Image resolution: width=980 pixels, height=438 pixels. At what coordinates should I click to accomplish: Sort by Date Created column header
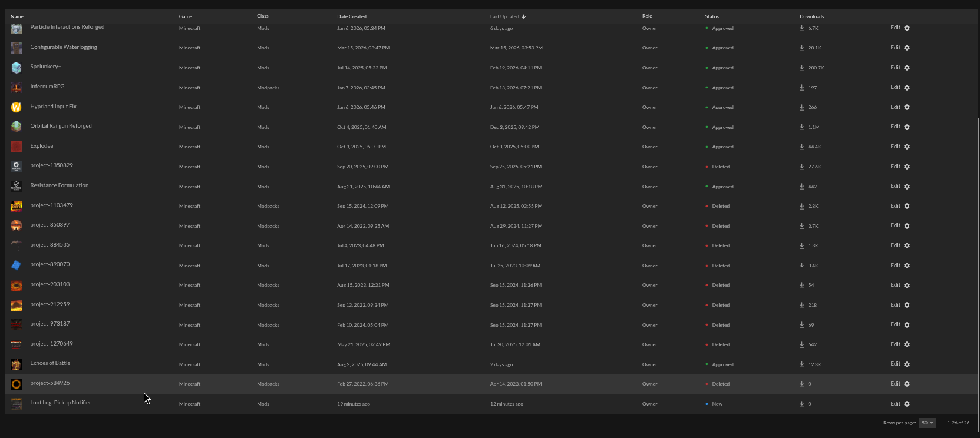point(352,16)
